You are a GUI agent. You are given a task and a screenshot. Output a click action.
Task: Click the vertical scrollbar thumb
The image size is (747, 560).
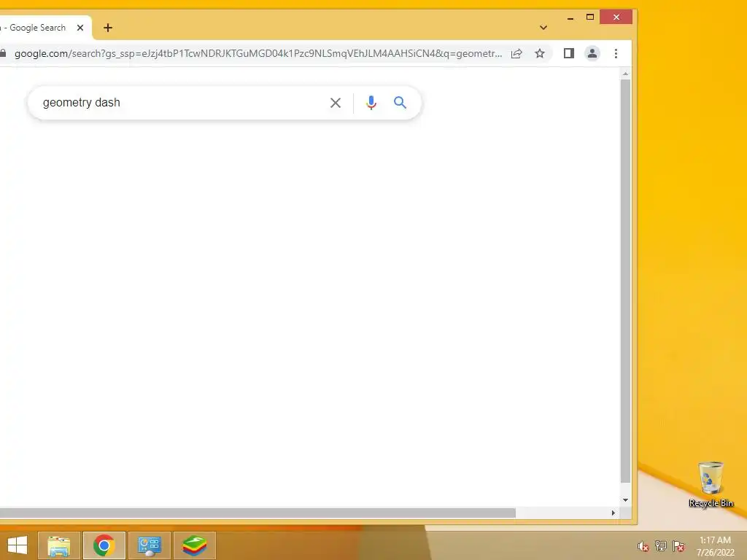(x=625, y=281)
